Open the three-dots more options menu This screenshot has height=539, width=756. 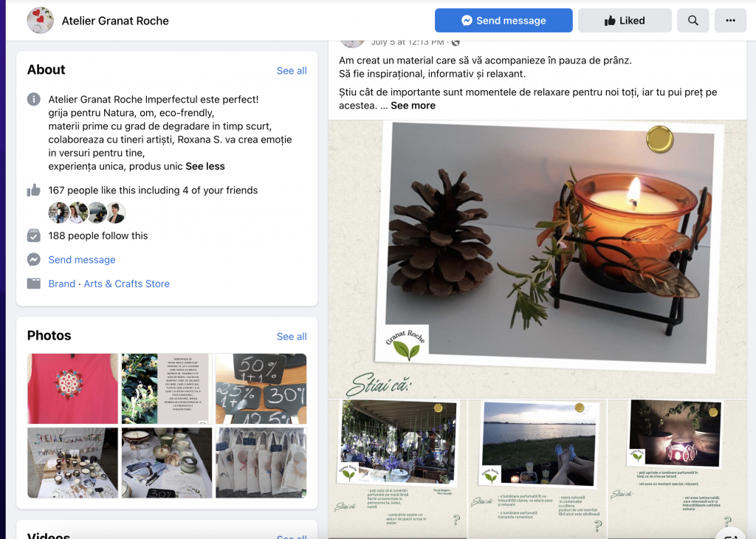[730, 20]
